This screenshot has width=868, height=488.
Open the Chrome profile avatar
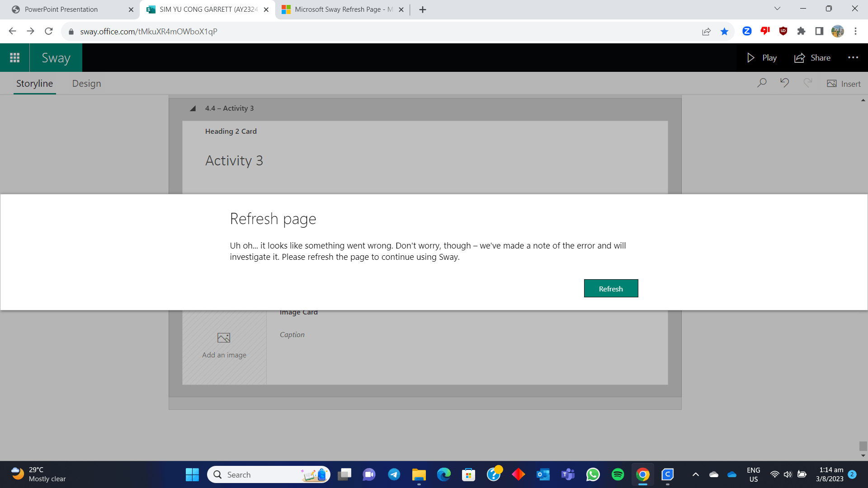click(x=837, y=31)
